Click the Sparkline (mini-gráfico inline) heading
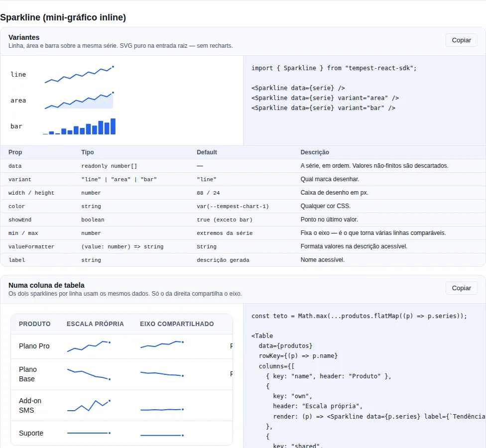 [x=63, y=17]
